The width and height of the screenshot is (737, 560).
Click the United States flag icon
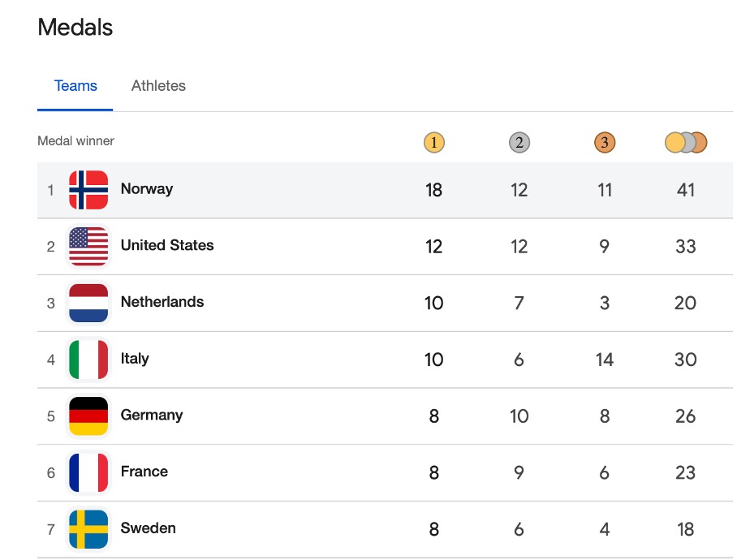[x=88, y=247]
